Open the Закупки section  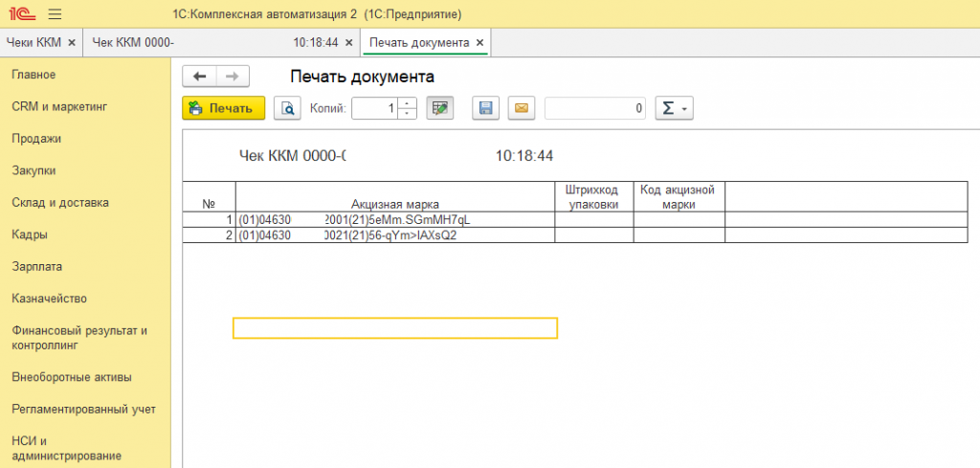[x=33, y=170]
